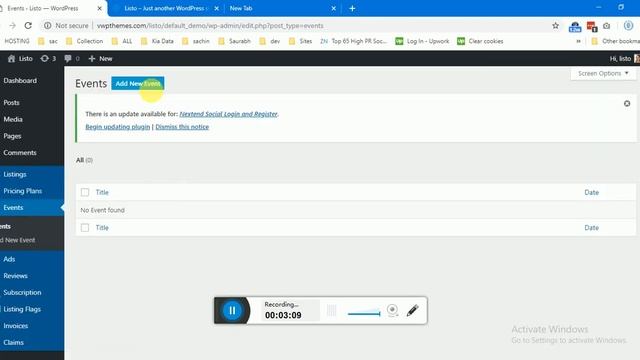Sort by Title in table header
The width and height of the screenshot is (640, 360).
(x=102, y=192)
